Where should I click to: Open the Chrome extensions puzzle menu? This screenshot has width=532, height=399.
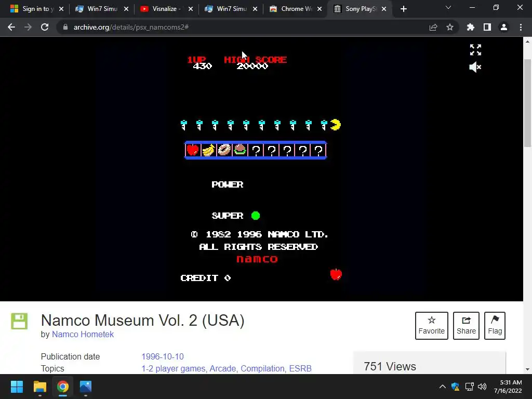point(471,27)
